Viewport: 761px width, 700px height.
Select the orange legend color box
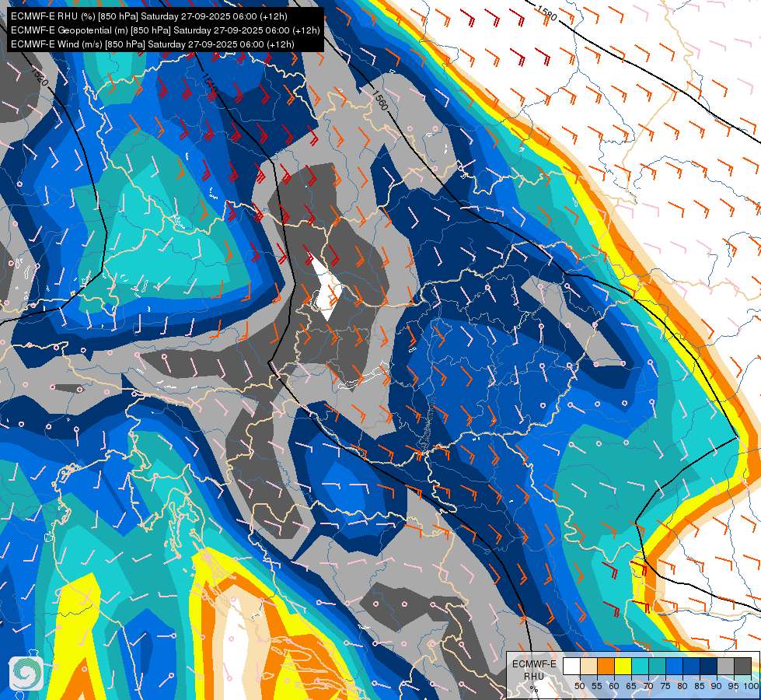pos(606,666)
